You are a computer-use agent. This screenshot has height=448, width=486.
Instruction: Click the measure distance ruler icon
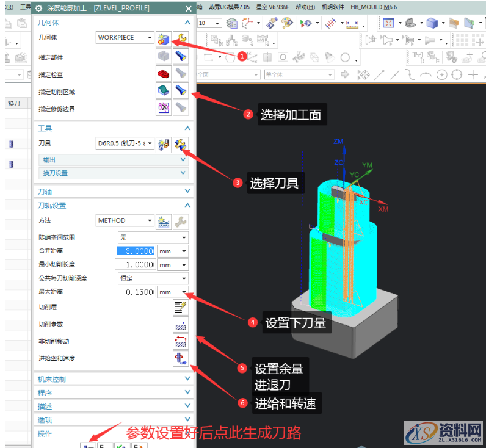point(352,24)
